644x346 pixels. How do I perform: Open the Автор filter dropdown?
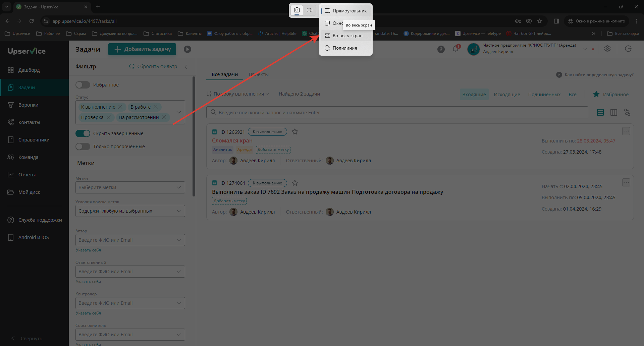point(130,240)
